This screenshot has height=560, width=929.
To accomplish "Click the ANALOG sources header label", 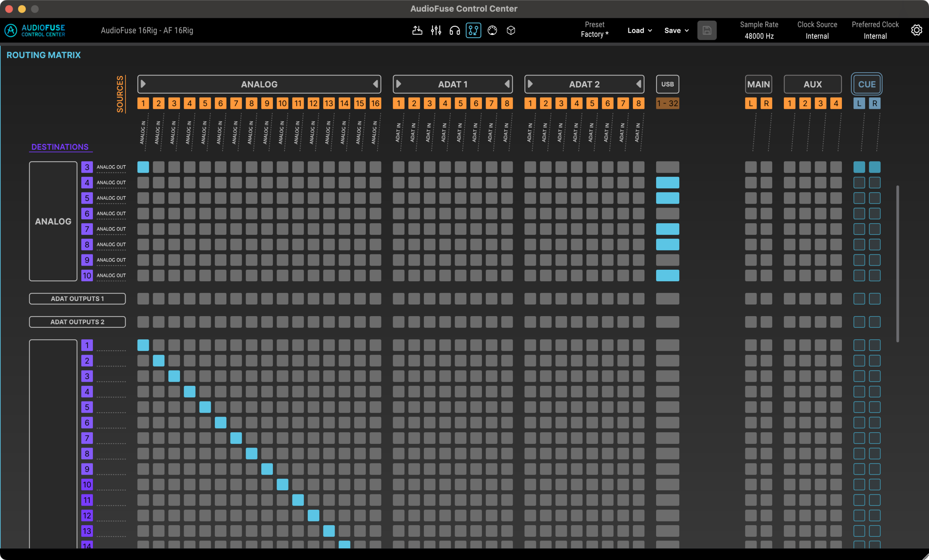I will tap(259, 84).
